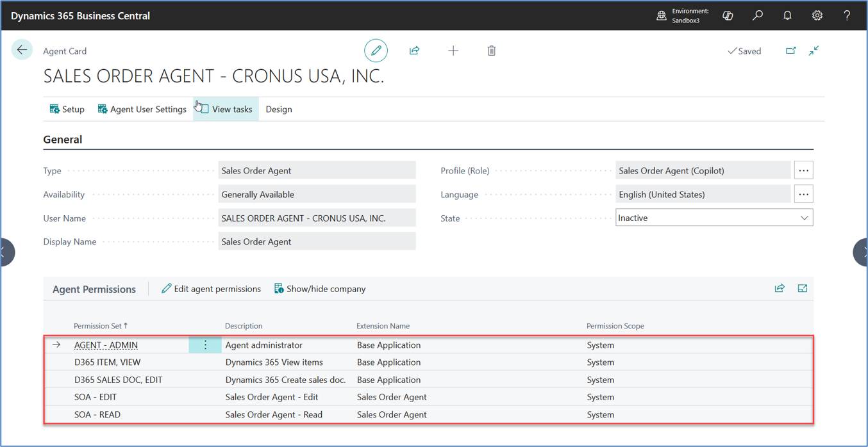Select D365 SALES DOC, EDIT row
Image resolution: width=868 pixels, height=447 pixels.
tap(428, 379)
